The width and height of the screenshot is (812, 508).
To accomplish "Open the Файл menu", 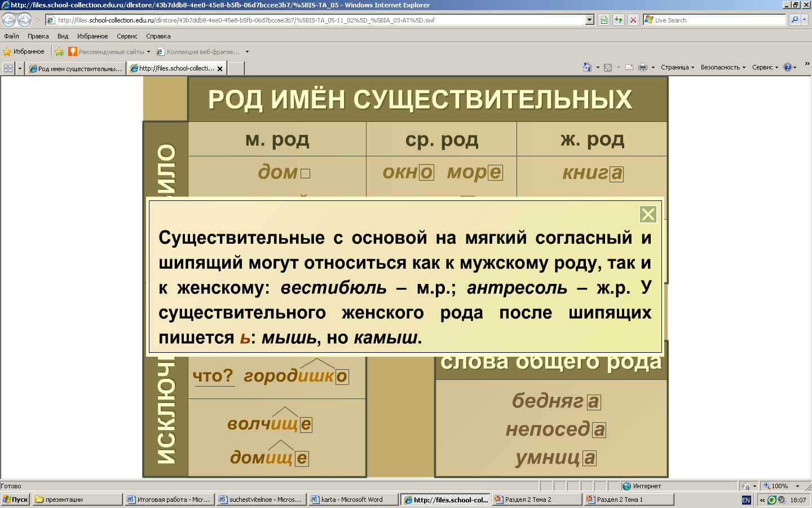I will (11, 36).
